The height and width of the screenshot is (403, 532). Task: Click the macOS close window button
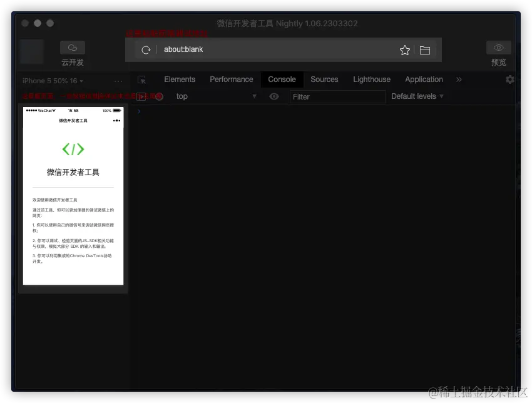(x=25, y=23)
